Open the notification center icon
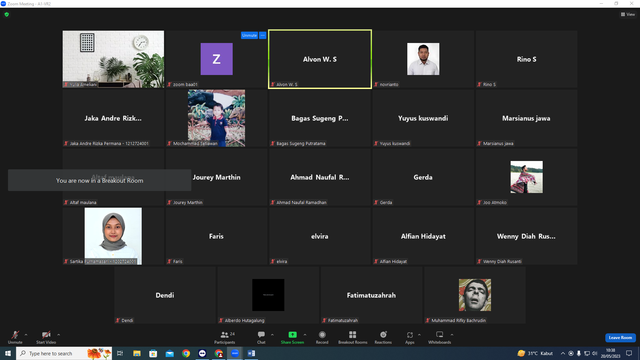 [629, 353]
